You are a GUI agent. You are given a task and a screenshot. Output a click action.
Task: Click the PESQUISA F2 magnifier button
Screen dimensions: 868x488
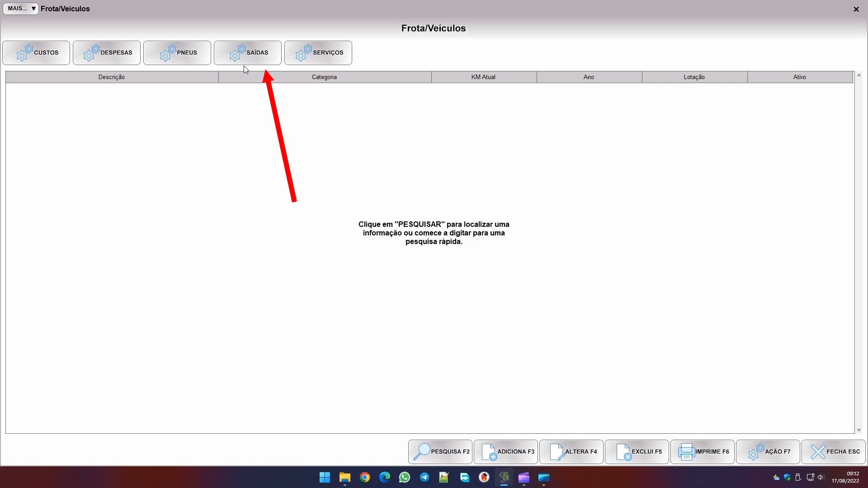point(440,451)
